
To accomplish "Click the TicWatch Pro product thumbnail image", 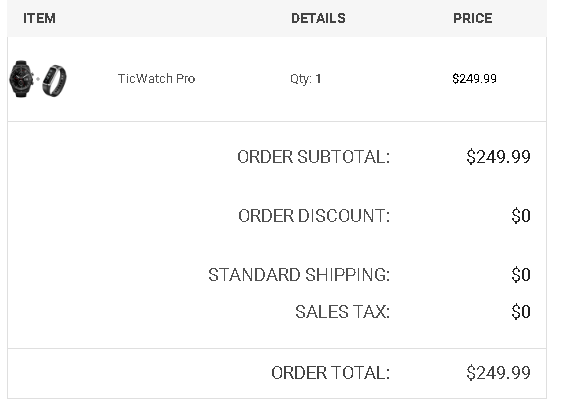I will point(38,79).
